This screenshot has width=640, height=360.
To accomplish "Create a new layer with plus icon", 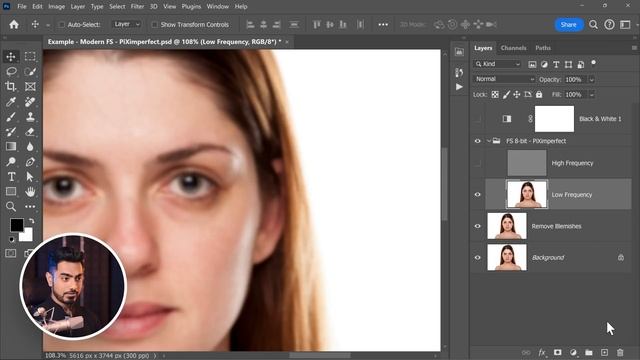I will tap(604, 353).
